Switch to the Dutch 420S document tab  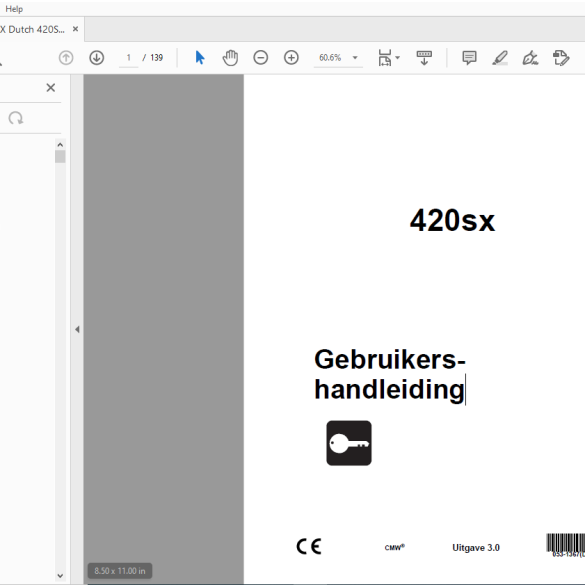pos(32,29)
